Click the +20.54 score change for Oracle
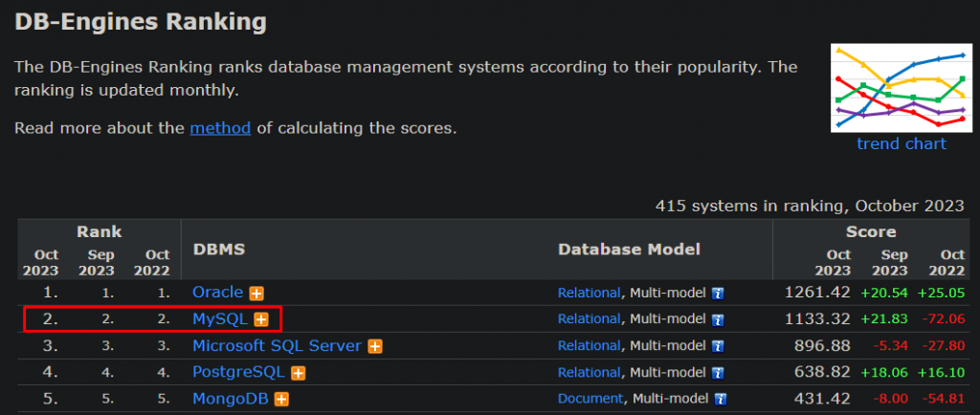 pyautogui.click(x=884, y=293)
